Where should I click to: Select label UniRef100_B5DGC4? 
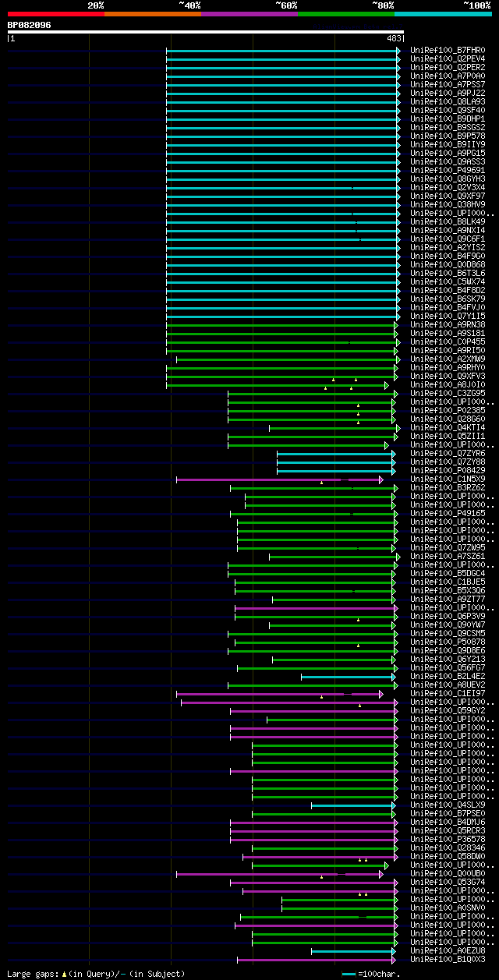point(448,573)
